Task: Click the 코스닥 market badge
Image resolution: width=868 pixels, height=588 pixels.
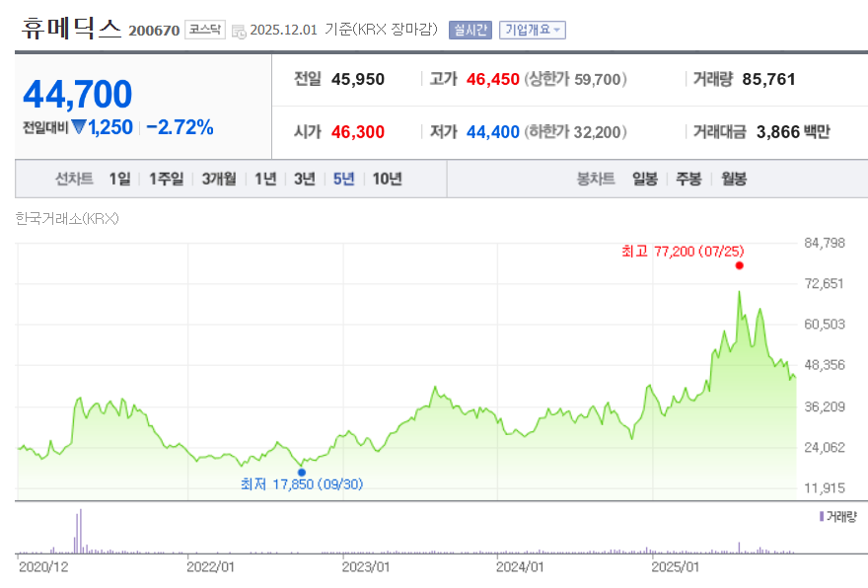Action: tap(205, 30)
